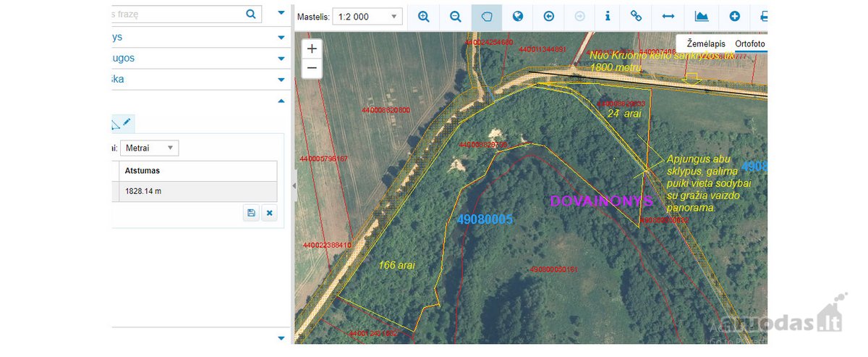Click the plus circle add icon
868x357 pixels.
735,16
